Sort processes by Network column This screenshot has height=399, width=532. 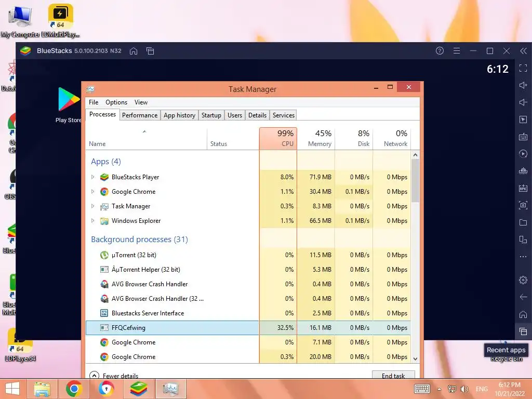[x=392, y=138]
